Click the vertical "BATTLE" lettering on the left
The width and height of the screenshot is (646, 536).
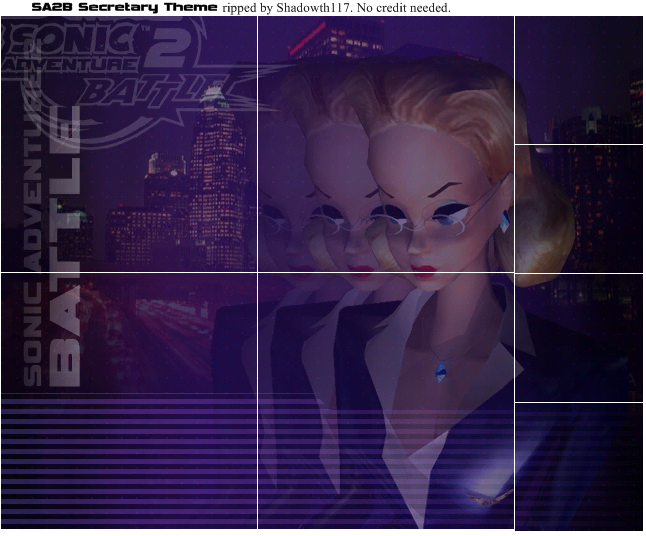click(x=62, y=250)
